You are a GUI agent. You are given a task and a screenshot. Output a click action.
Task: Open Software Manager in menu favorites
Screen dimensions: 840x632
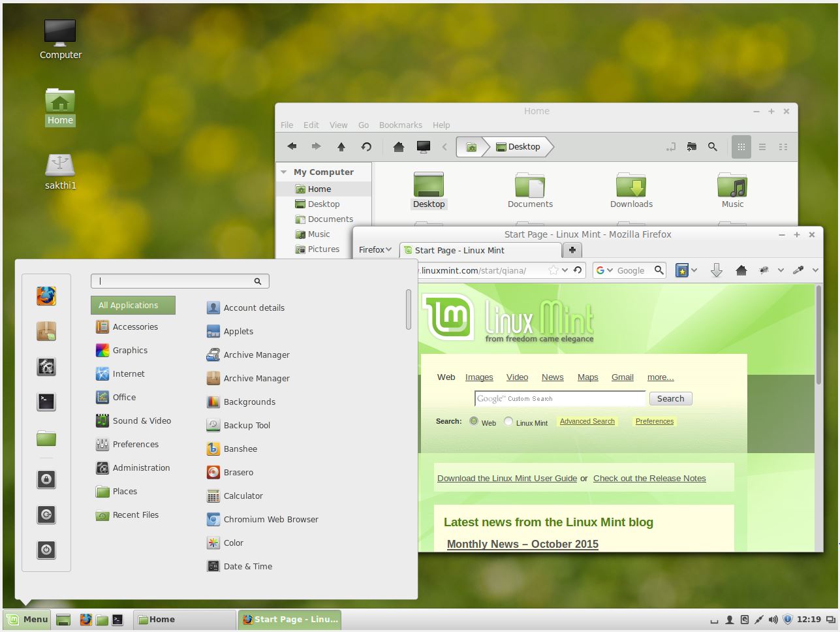[x=46, y=332]
